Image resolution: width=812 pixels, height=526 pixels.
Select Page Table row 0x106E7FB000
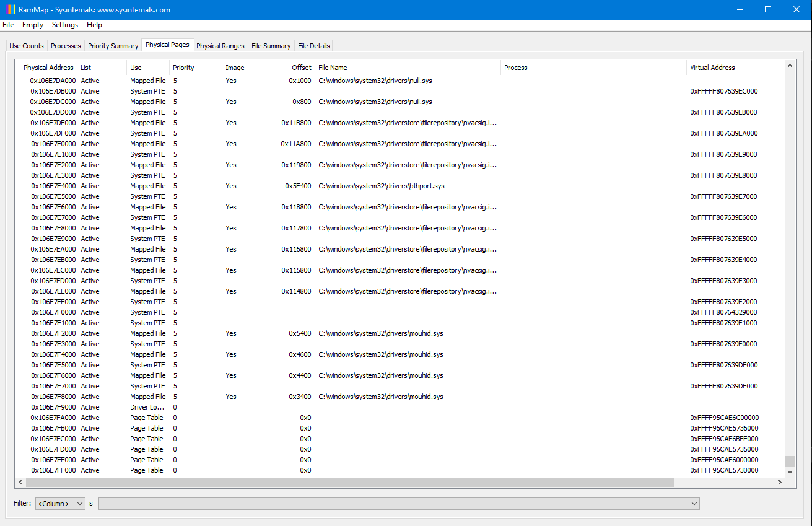pyautogui.click(x=401, y=428)
